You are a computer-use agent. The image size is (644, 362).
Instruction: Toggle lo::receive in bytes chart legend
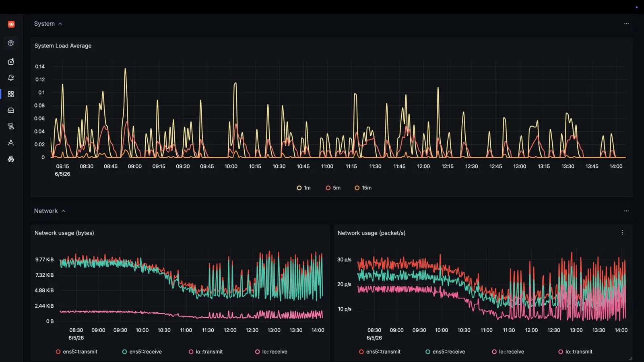click(x=271, y=352)
